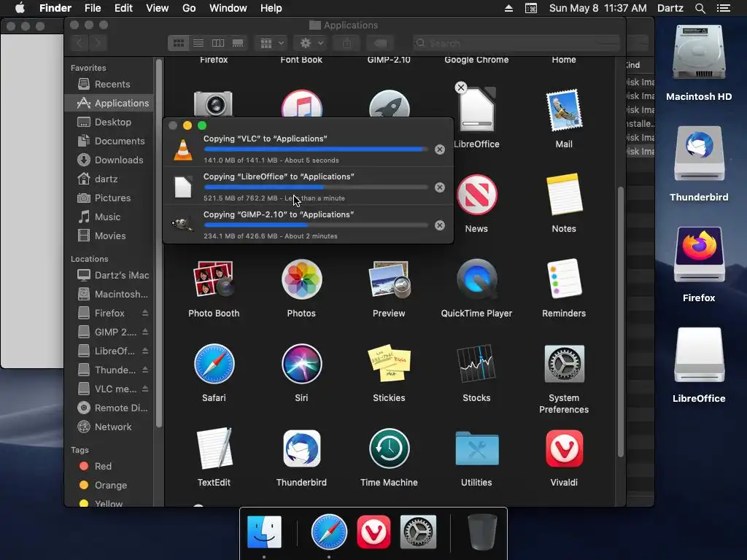Select the Mail app icon
The height and width of the screenshot is (560, 747).
(x=564, y=111)
